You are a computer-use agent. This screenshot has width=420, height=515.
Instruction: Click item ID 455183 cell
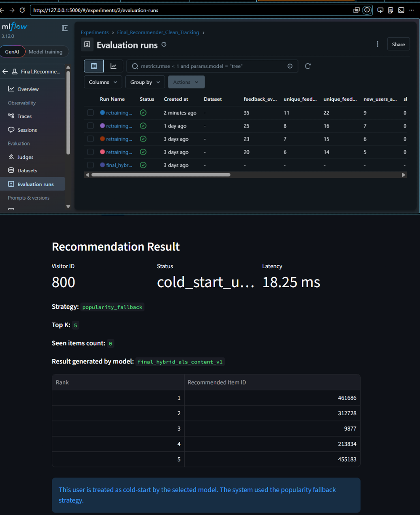[272, 459]
